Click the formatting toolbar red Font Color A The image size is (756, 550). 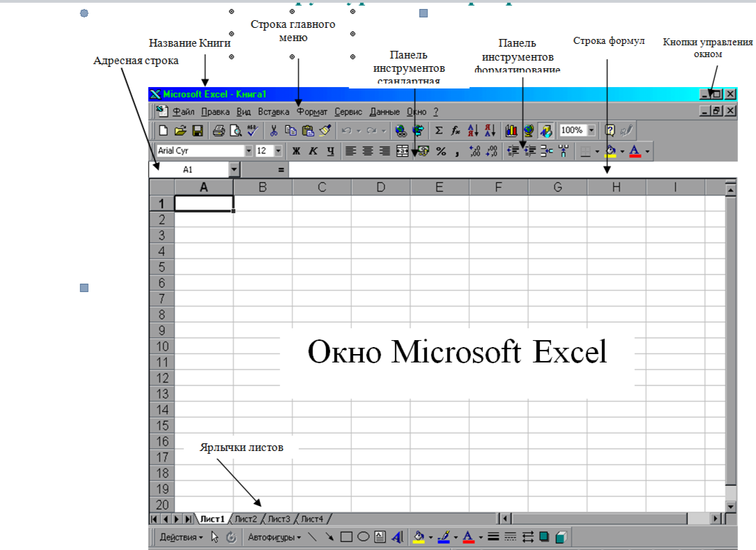point(635,151)
